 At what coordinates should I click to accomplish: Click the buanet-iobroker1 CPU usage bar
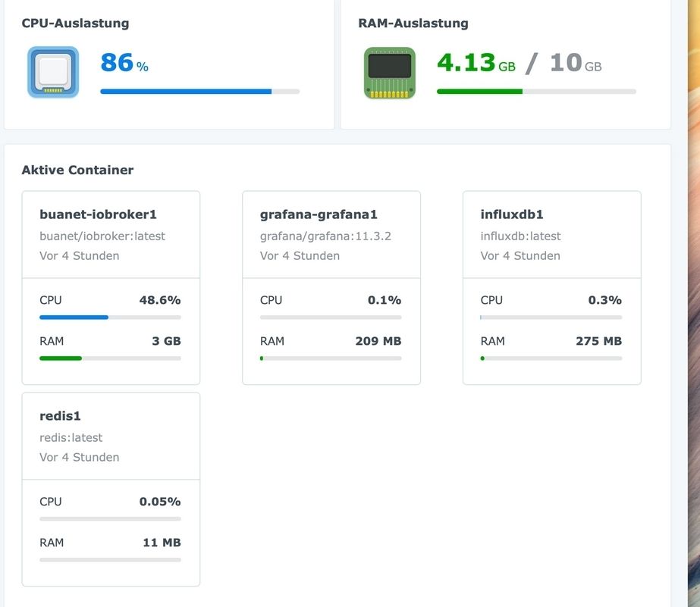click(x=110, y=318)
